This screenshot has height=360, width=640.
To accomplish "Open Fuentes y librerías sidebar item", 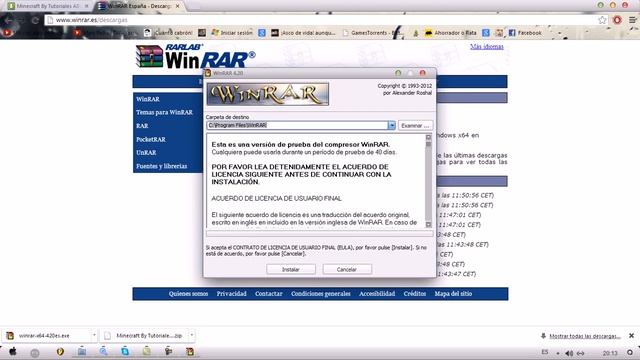I will click(x=162, y=166).
